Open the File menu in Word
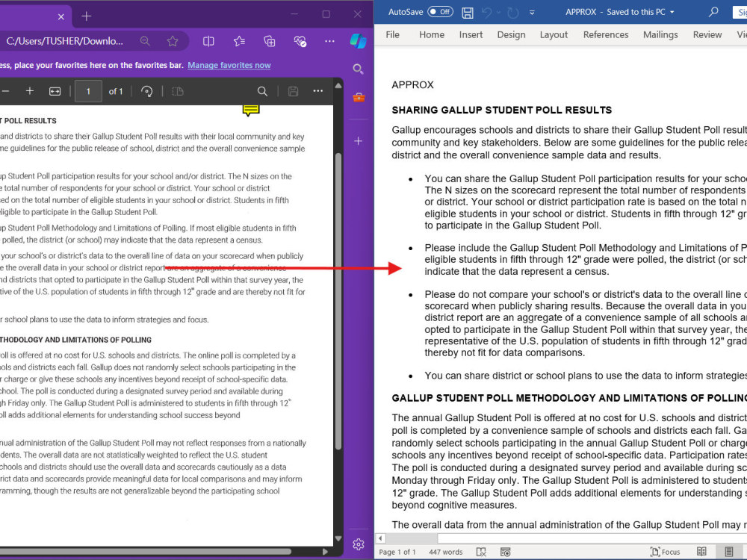The image size is (747, 560). [x=393, y=35]
